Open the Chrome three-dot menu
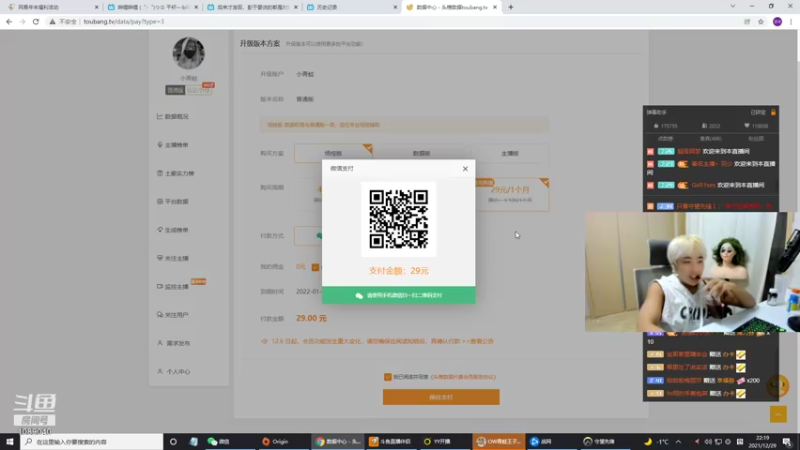800x450 pixels. (791, 21)
